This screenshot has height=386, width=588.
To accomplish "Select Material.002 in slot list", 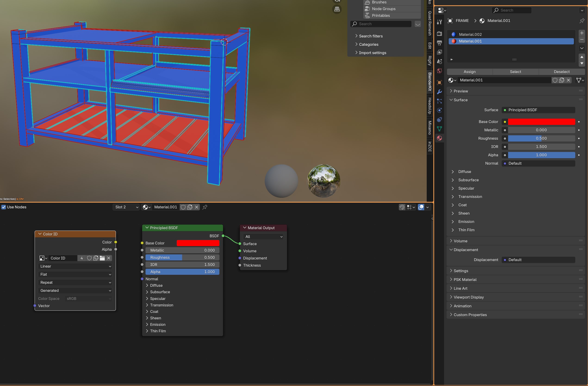I will point(511,34).
